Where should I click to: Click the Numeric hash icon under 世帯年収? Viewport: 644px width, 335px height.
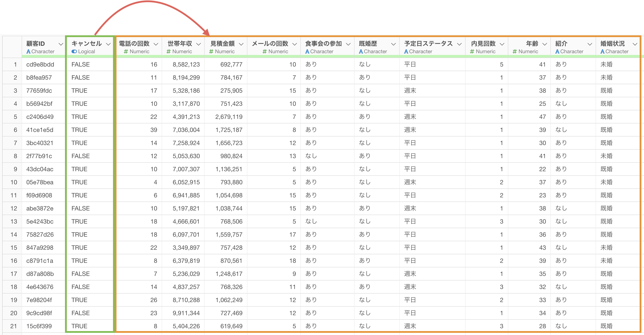168,51
